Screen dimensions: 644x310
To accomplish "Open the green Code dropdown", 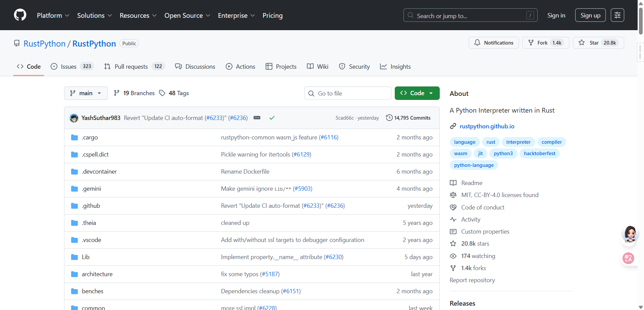I will click(417, 93).
